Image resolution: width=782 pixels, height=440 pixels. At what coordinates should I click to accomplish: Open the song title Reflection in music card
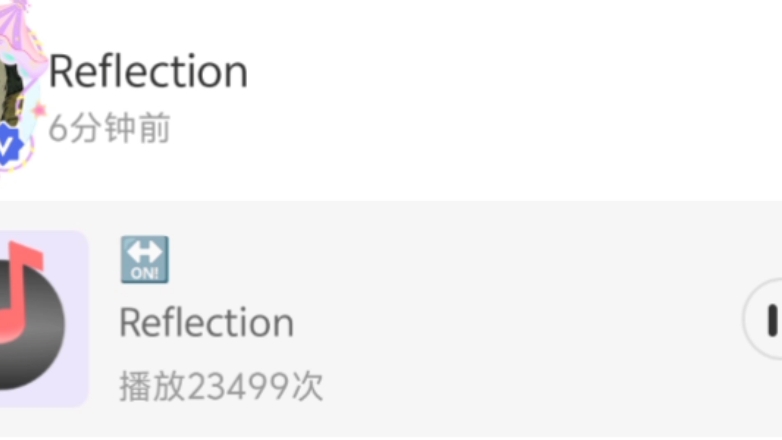coord(206,323)
